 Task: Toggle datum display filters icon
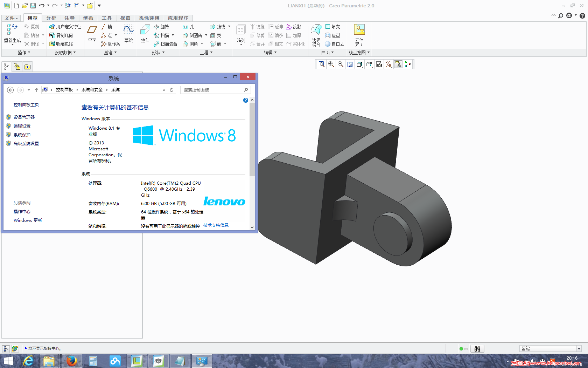coord(388,64)
